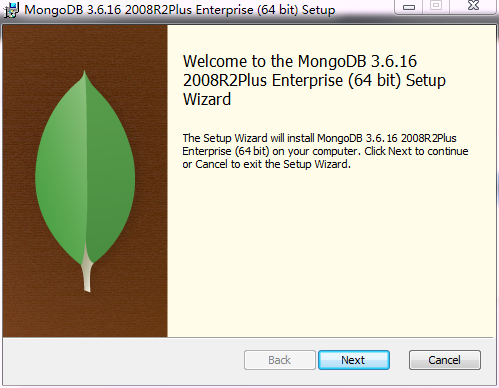This screenshot has width=499, height=388.
Task: Close the setup wizard with the X button
Action: (x=473, y=7)
